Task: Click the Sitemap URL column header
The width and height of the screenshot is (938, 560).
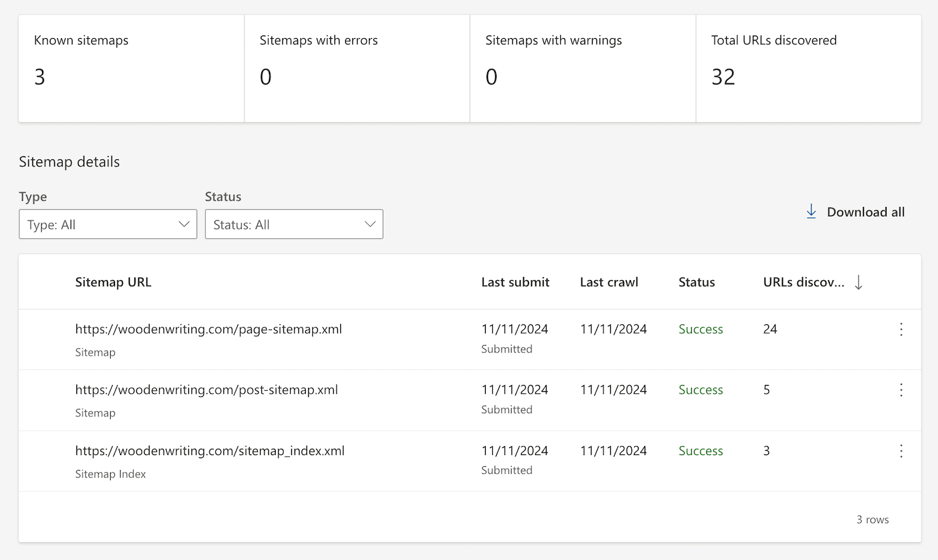Action: tap(113, 282)
